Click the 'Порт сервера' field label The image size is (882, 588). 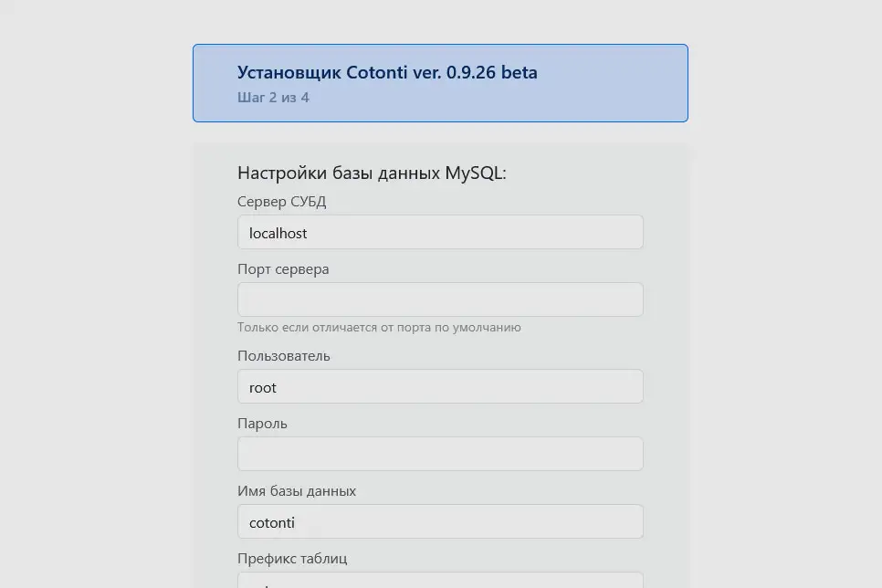[283, 268]
